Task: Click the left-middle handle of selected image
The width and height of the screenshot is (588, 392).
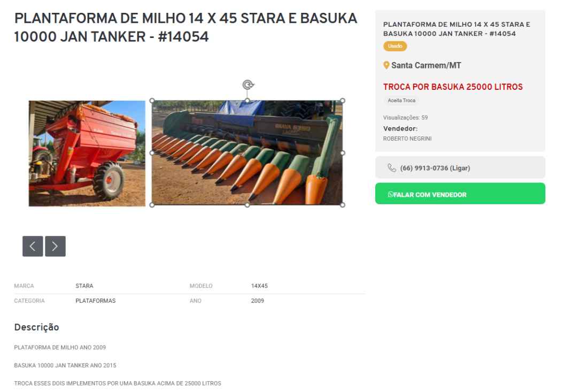Action: [152, 152]
